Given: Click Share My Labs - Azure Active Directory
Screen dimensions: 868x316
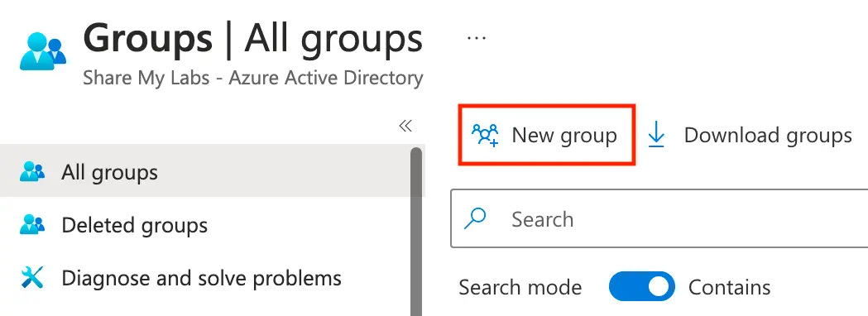Looking at the screenshot, I should 253,78.
